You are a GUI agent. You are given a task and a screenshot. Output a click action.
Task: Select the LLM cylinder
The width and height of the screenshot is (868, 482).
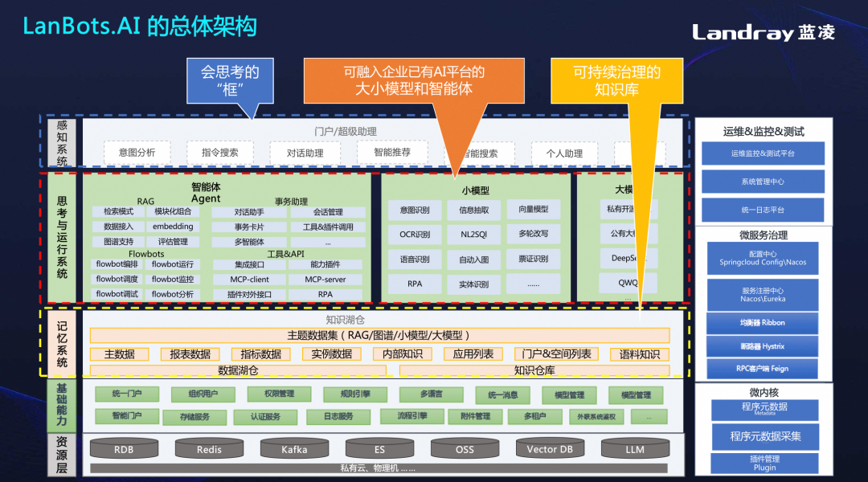(x=635, y=449)
